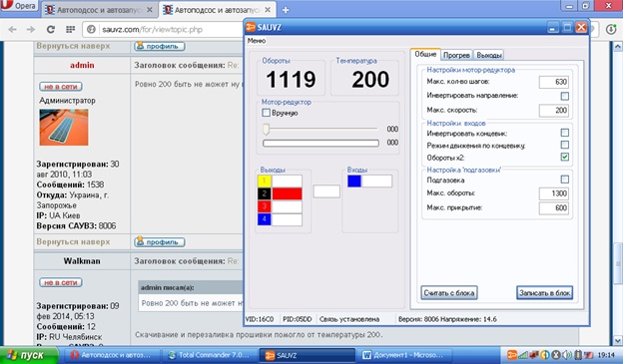
Task: Click black output 2 swatch
Action: [265, 193]
